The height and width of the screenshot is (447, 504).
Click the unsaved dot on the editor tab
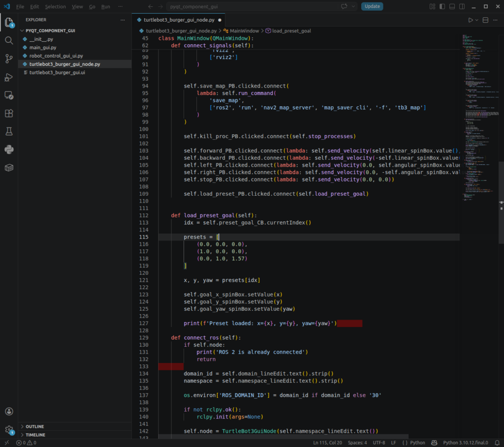(x=220, y=20)
